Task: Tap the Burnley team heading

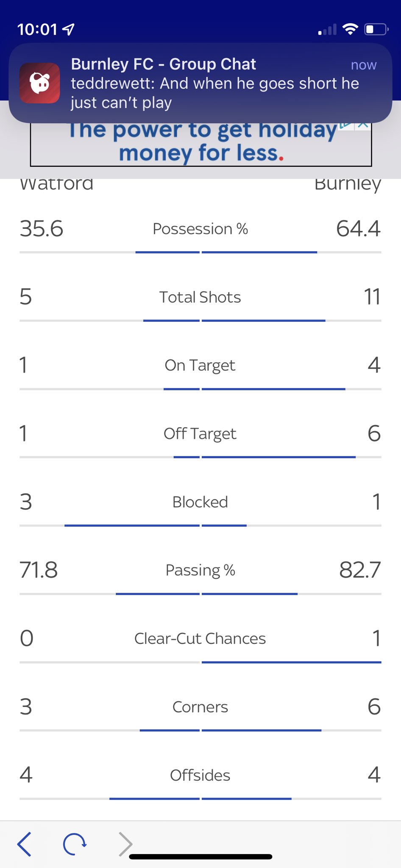Action: click(347, 184)
